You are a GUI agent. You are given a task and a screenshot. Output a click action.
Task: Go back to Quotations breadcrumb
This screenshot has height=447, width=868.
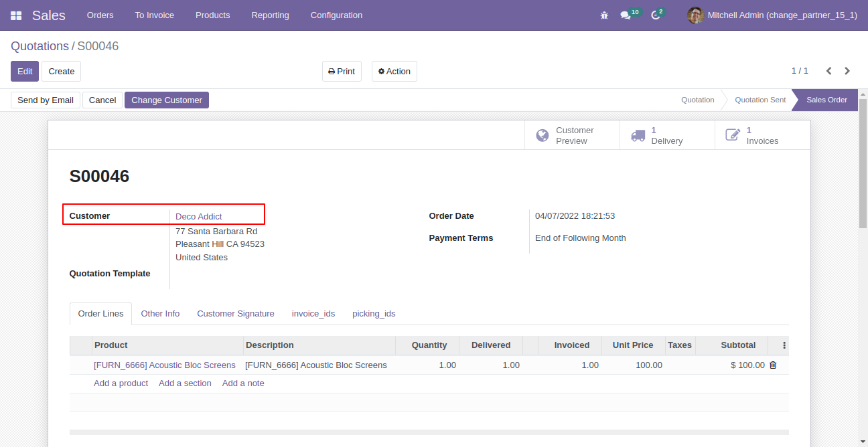pos(40,46)
